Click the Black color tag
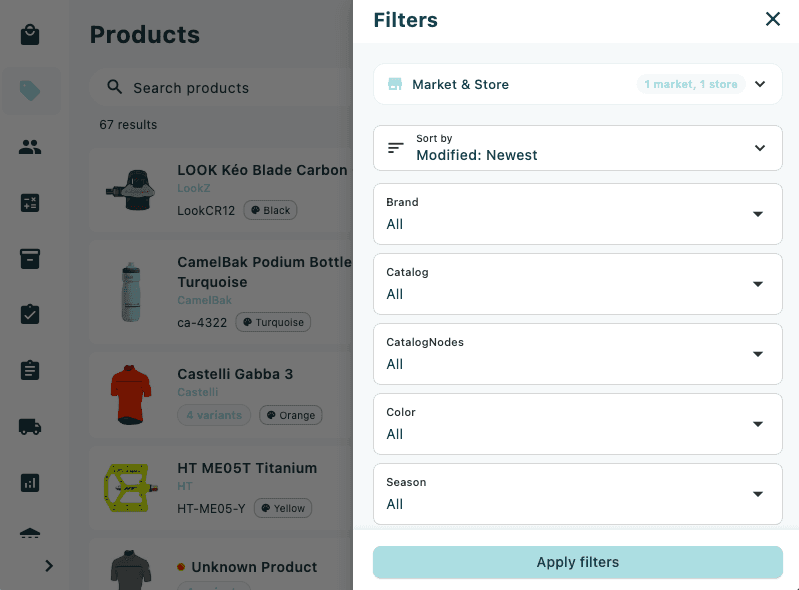Viewport: 799px width, 590px height. [271, 210]
